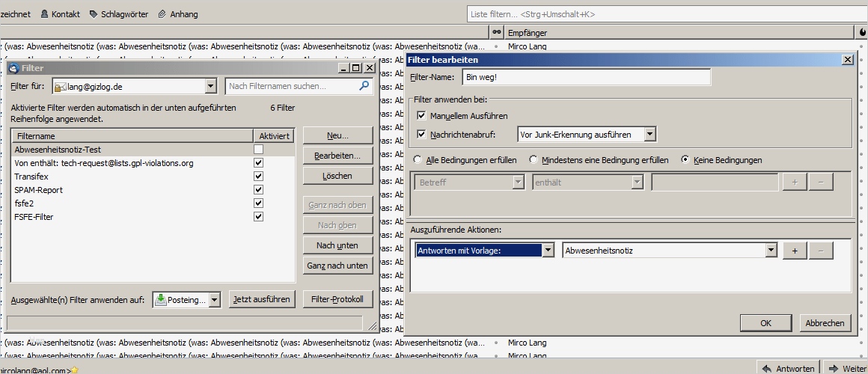Screen dimensions: 868x374
Task: Select the fsfe2 filter row
Action: 153,203
